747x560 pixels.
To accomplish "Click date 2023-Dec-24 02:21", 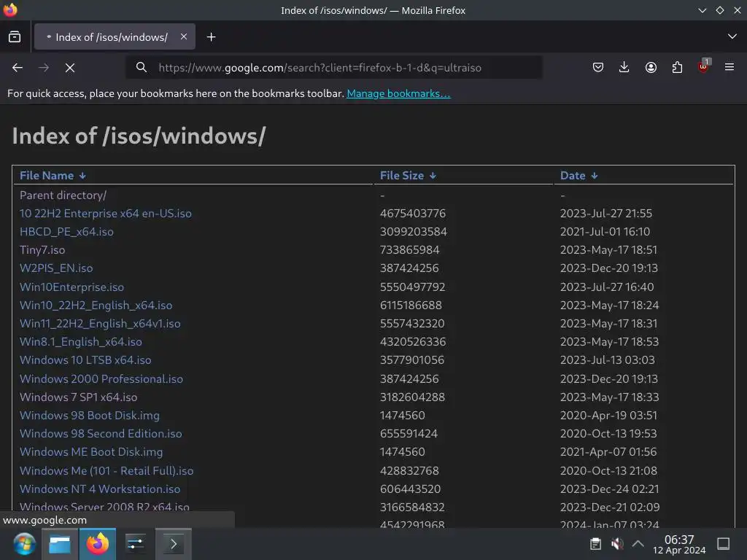I will click(x=609, y=489).
